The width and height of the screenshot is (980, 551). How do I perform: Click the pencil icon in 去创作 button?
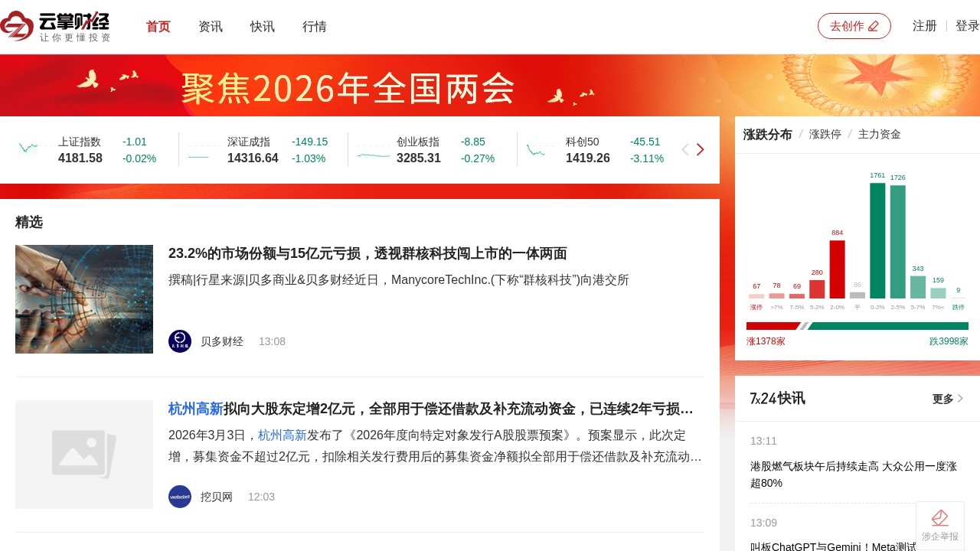pos(874,25)
